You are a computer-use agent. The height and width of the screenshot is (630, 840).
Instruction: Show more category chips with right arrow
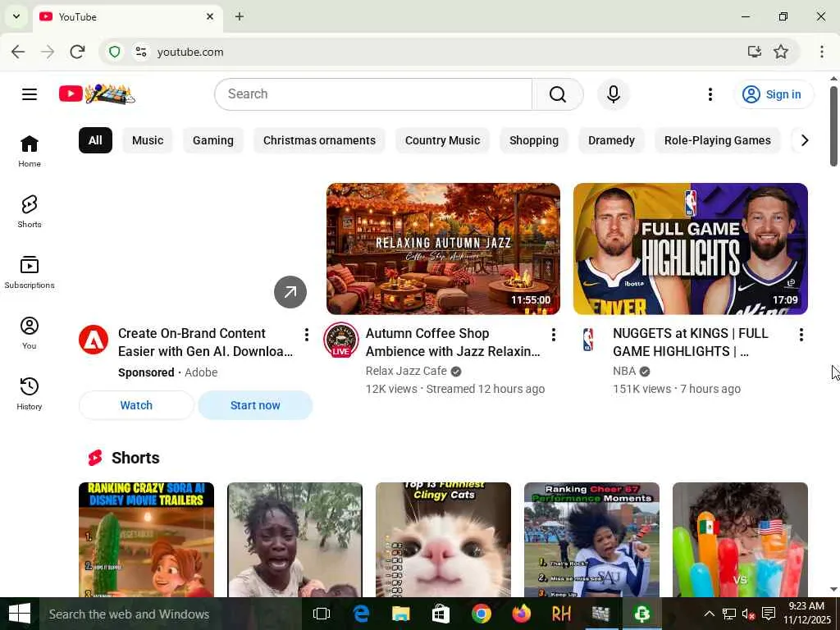click(804, 140)
